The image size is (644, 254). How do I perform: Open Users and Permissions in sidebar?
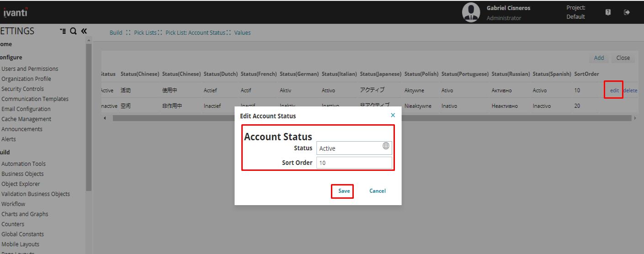pyautogui.click(x=30, y=69)
